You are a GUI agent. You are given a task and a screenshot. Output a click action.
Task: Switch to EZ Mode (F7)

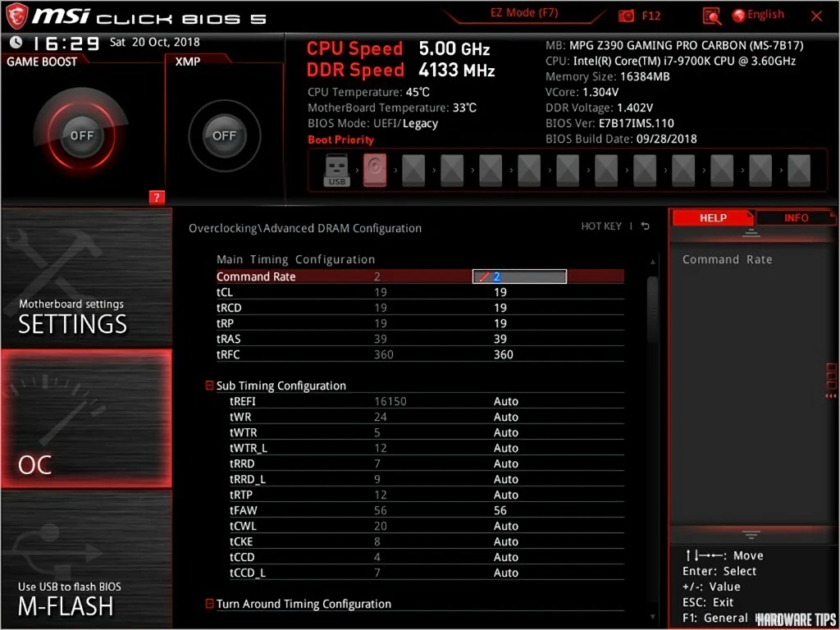(524, 13)
